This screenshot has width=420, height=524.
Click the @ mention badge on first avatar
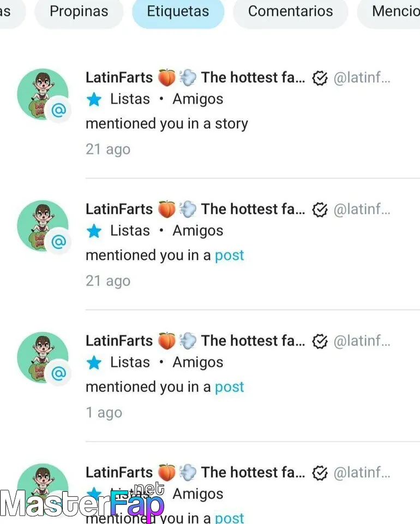tap(59, 110)
